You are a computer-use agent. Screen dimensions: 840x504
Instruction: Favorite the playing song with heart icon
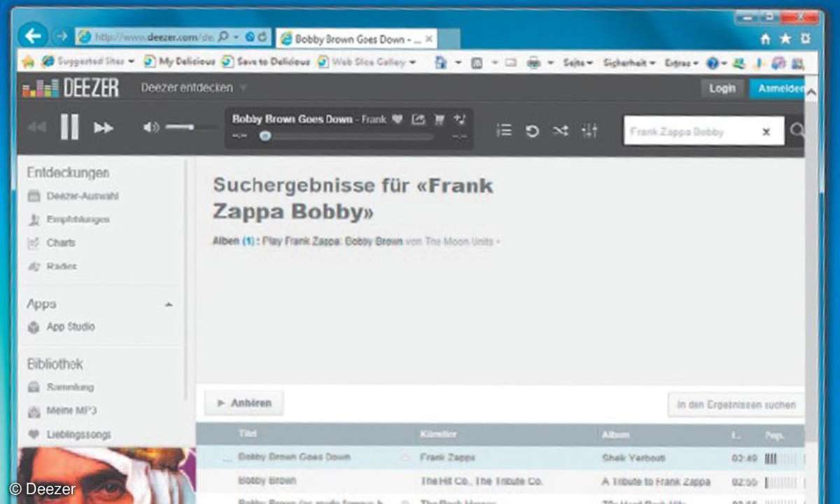point(397,119)
